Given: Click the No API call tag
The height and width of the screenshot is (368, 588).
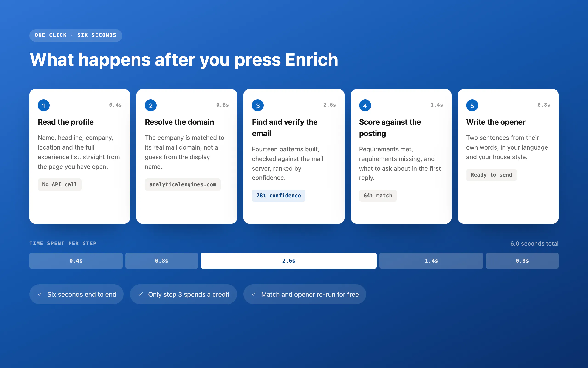Looking at the screenshot, I should (x=59, y=184).
